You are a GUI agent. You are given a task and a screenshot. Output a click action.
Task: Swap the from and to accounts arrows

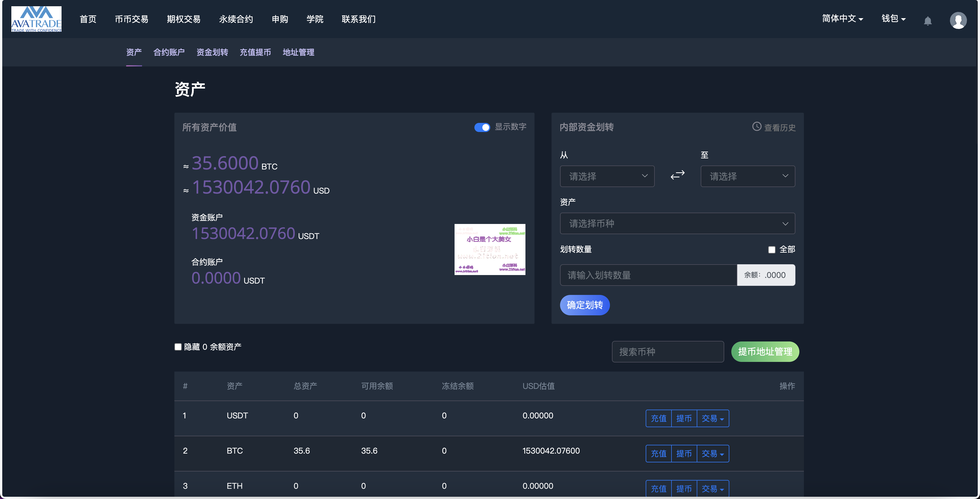[x=677, y=175]
